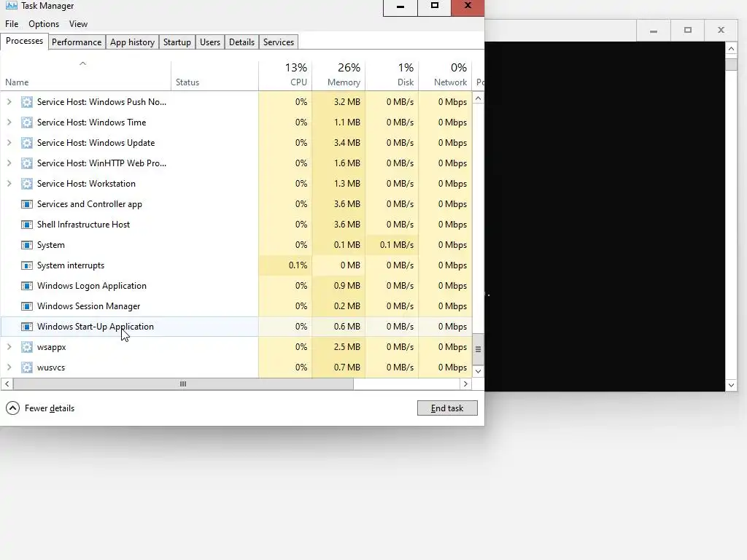Open the File menu
747x560 pixels.
click(12, 24)
